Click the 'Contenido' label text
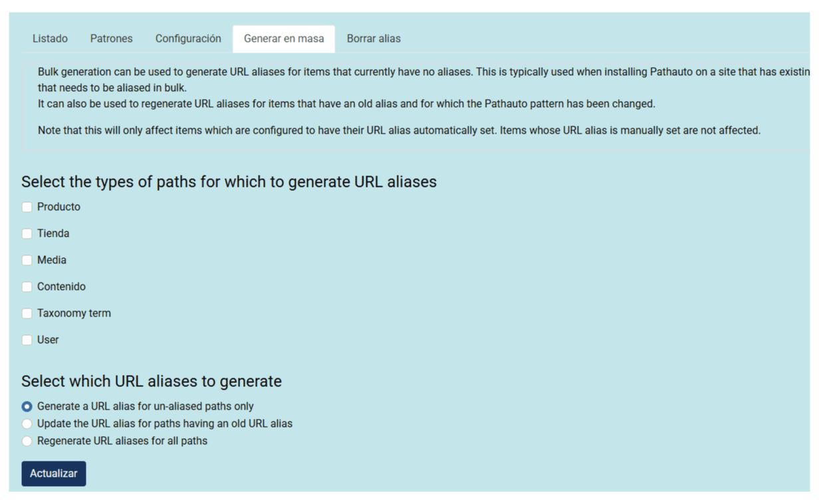Image resolution: width=819 pixels, height=504 pixels. tap(61, 287)
